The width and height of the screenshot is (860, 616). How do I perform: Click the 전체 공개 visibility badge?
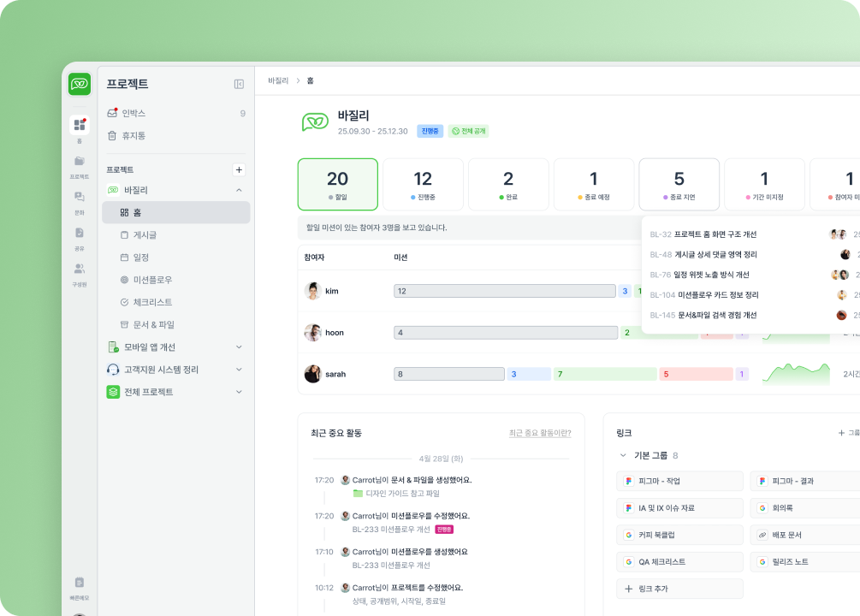pos(469,131)
